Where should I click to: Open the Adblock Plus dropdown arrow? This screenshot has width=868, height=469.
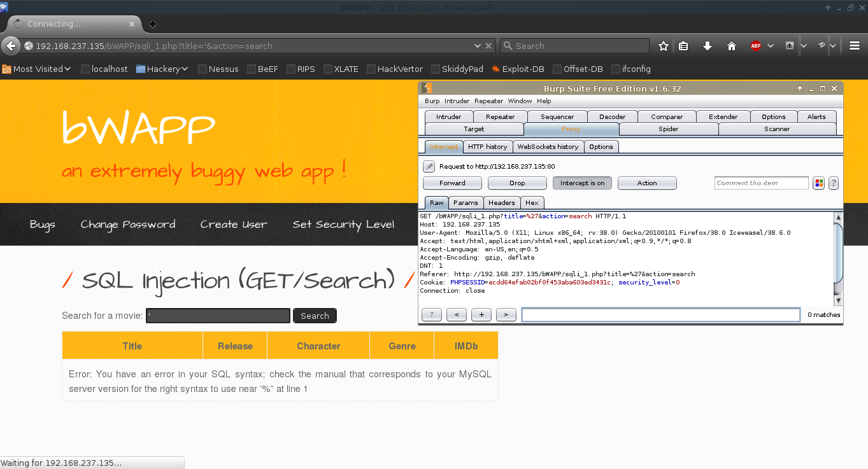(x=770, y=46)
